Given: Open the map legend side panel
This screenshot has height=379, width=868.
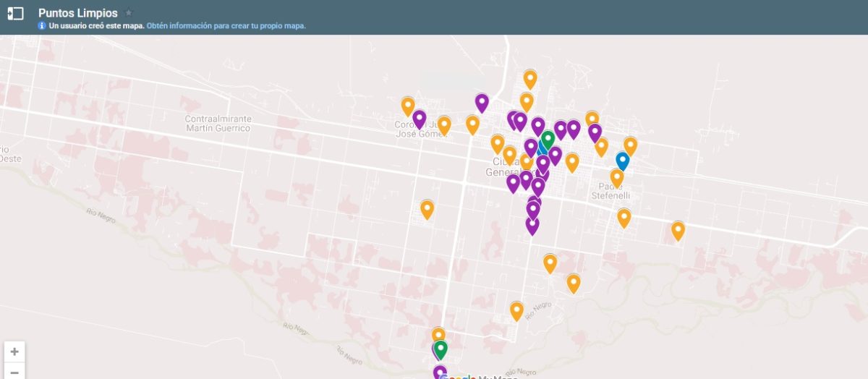Looking at the screenshot, I should click(15, 13).
